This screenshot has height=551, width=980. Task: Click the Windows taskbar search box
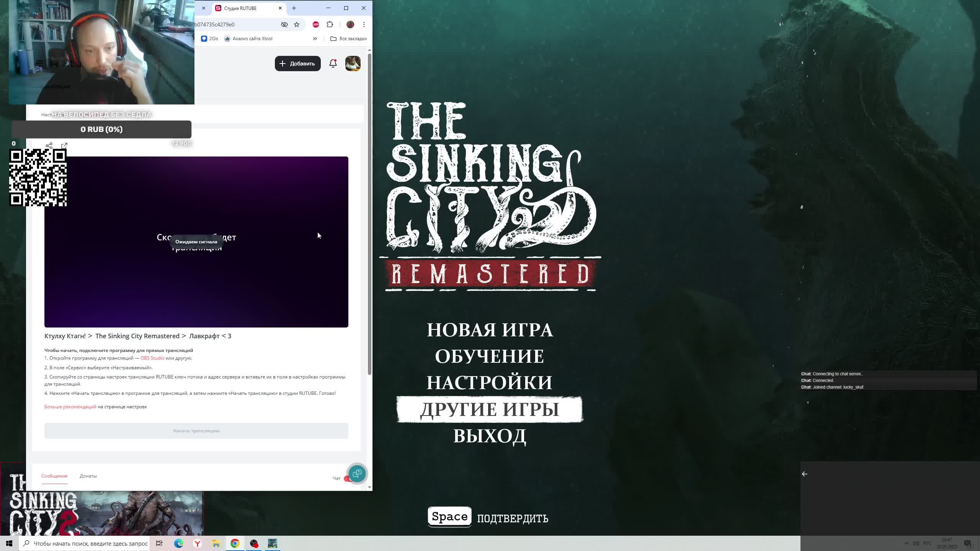tap(85, 543)
